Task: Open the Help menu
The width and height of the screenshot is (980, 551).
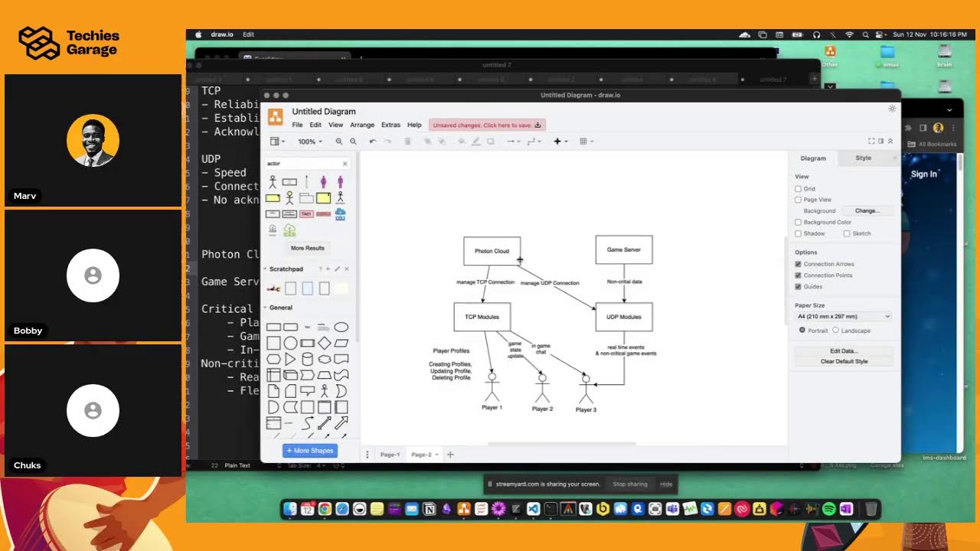Action: click(x=414, y=125)
